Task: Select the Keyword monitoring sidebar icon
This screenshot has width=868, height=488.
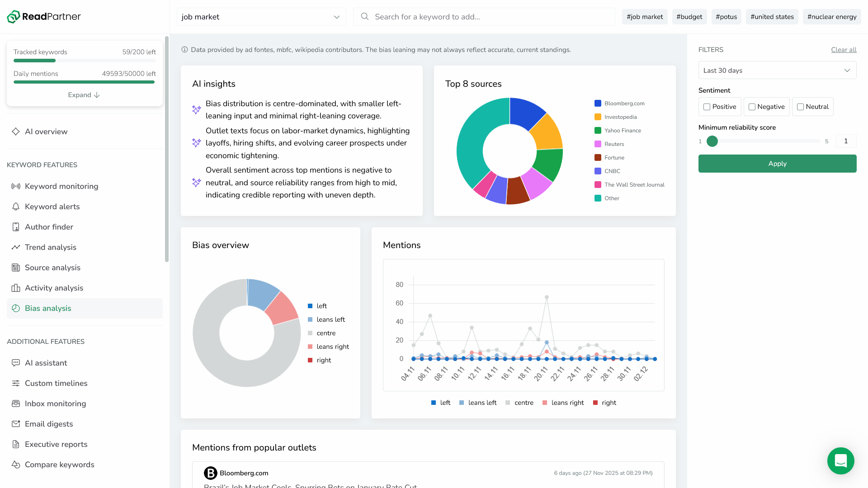Action: [x=16, y=186]
